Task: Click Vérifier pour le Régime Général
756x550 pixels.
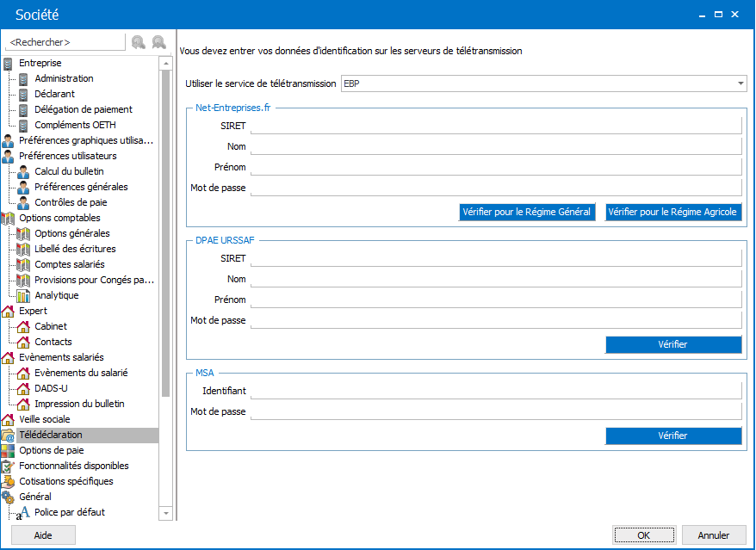Action: [x=527, y=212]
